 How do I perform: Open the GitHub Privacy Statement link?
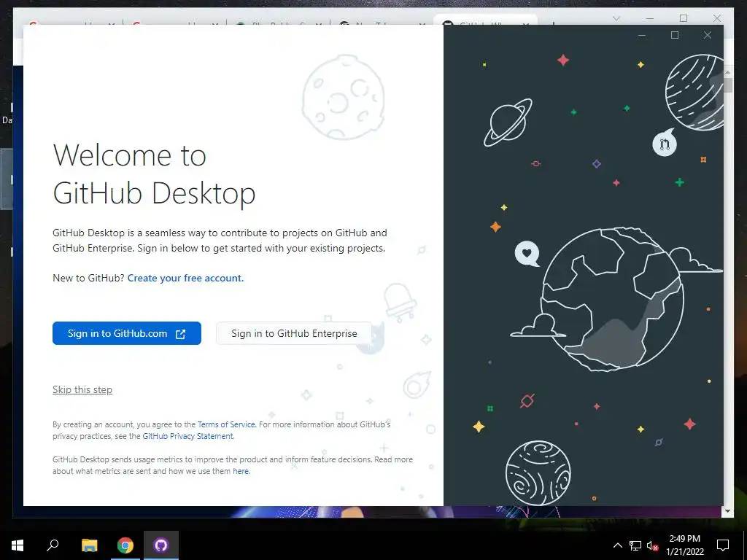pyautogui.click(x=187, y=436)
